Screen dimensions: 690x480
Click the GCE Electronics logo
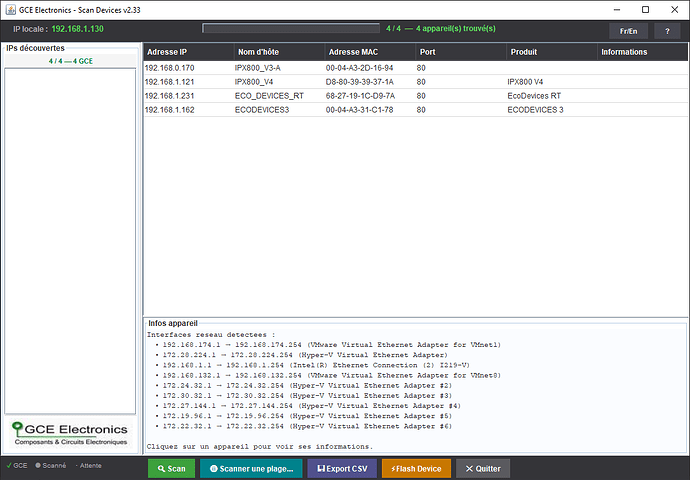pyautogui.click(x=70, y=433)
